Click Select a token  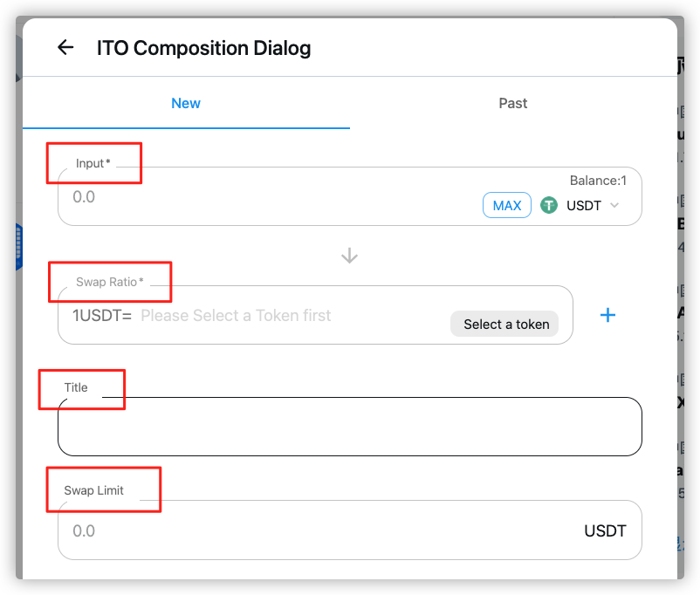[x=504, y=324]
